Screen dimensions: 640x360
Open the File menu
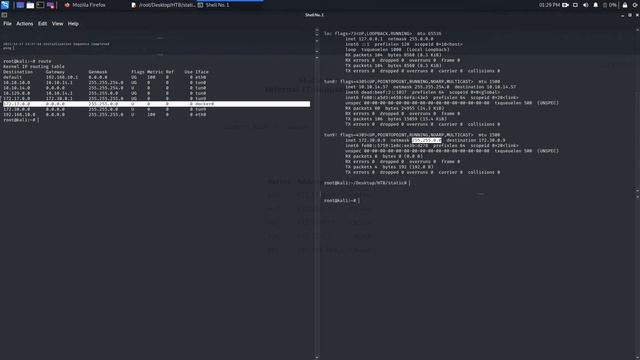(7, 24)
